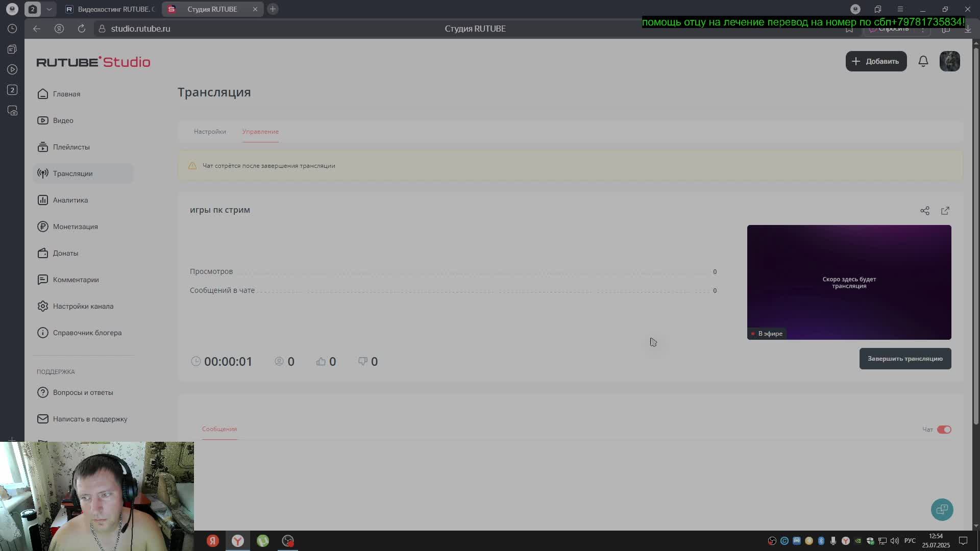This screenshot has width=980, height=551.
Task: Open Yandex Browser from the taskbar
Action: tap(238, 541)
